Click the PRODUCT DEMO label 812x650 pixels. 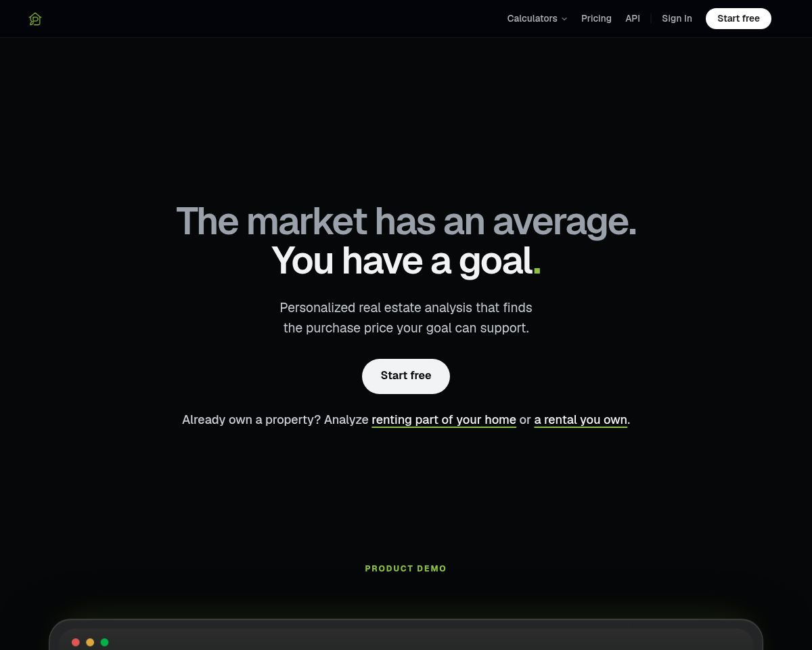[406, 569]
